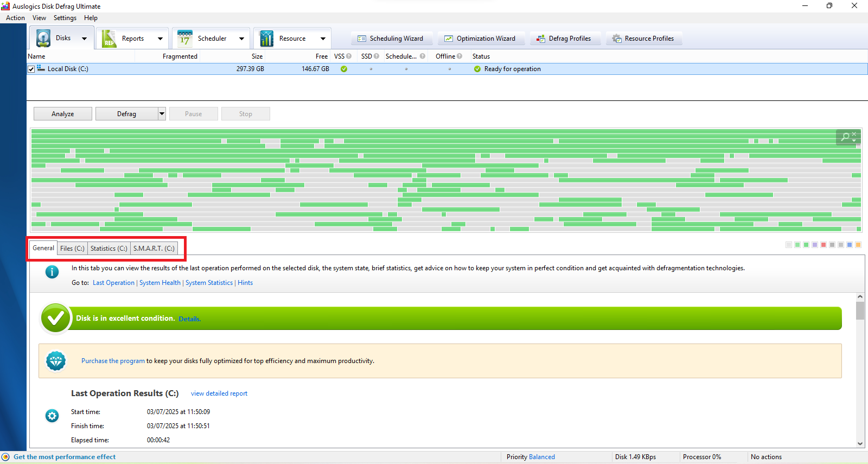This screenshot has width=868, height=464.
Task: Click the help icon beside Schedule column
Action: click(x=423, y=56)
